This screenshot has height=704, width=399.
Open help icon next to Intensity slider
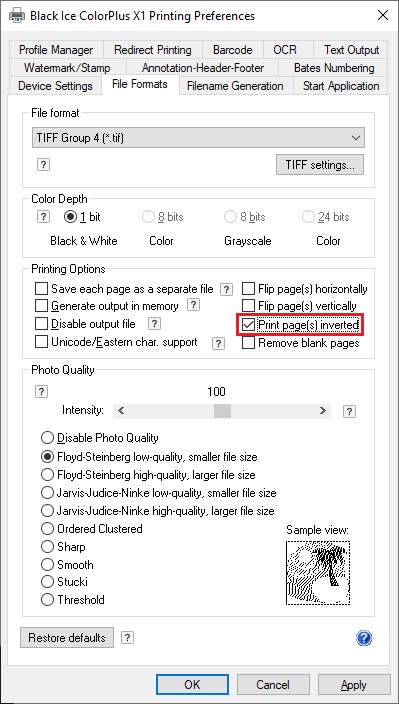pos(349,411)
